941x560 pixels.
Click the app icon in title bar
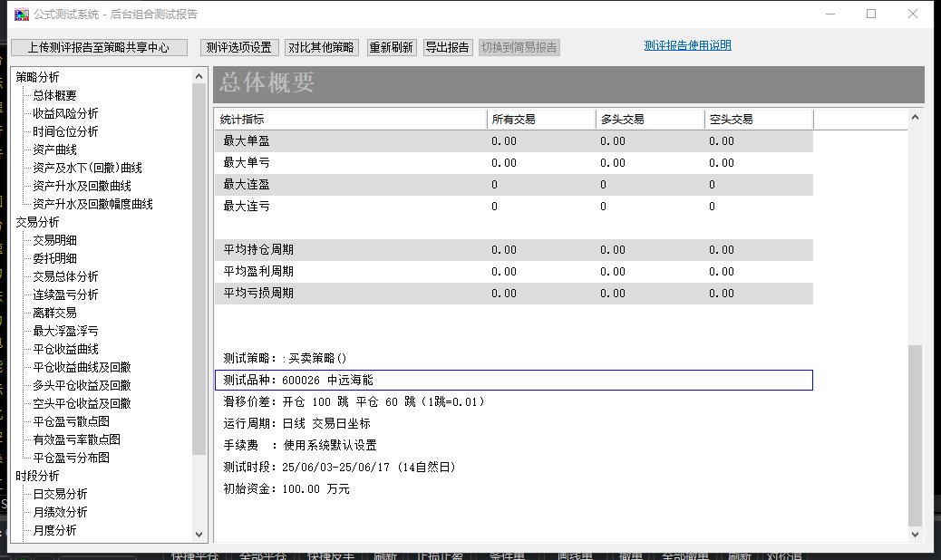coord(22,14)
